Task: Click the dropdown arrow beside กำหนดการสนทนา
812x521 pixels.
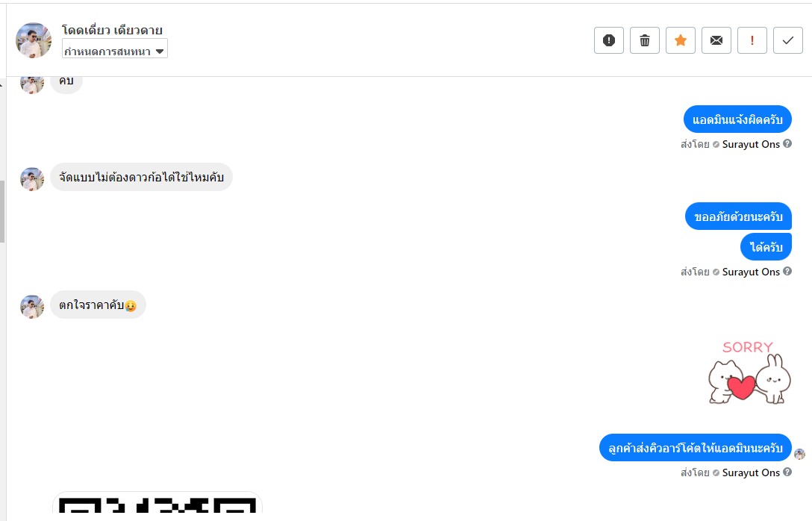Action: pyautogui.click(x=160, y=52)
